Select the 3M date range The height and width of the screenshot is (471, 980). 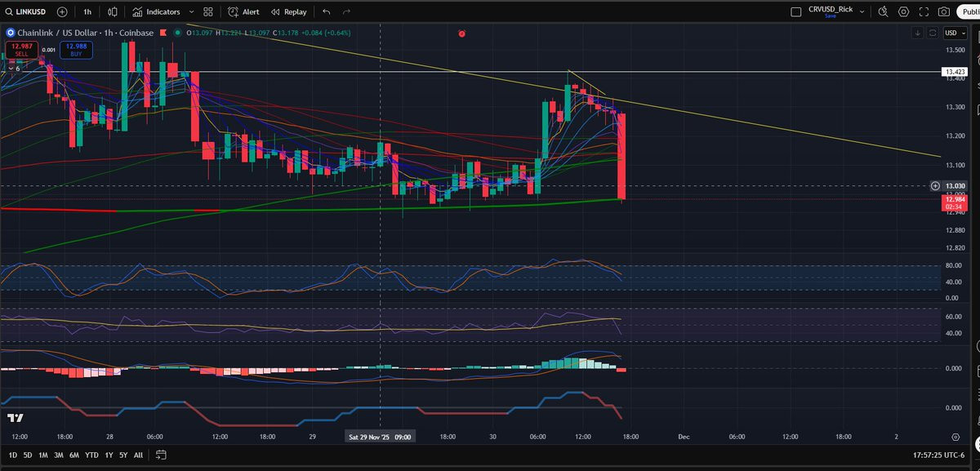pos(58,455)
